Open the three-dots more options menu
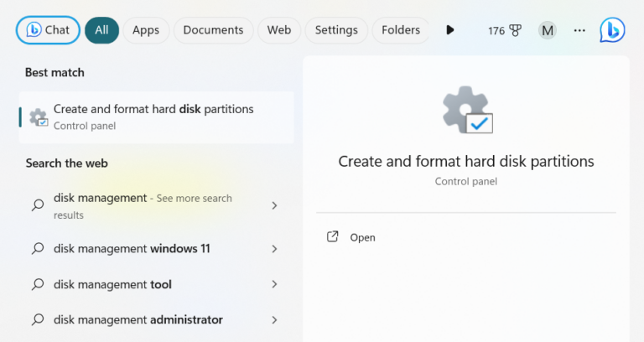This screenshot has height=342, width=644. pyautogui.click(x=579, y=30)
